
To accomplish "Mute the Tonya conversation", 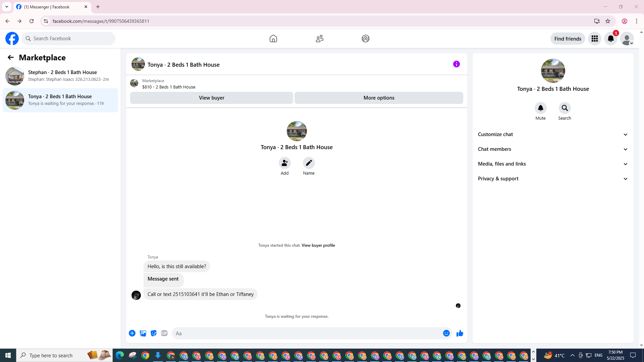I will pos(541,108).
